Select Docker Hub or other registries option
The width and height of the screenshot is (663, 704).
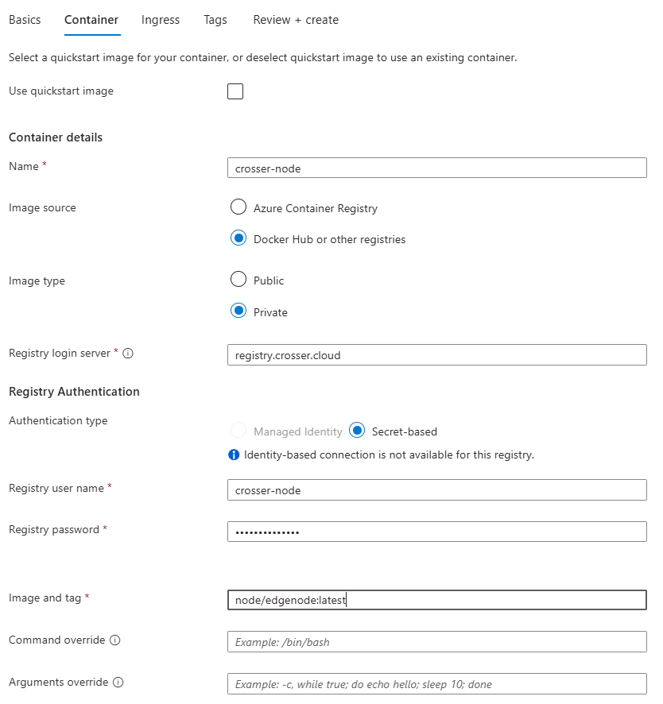(x=238, y=238)
